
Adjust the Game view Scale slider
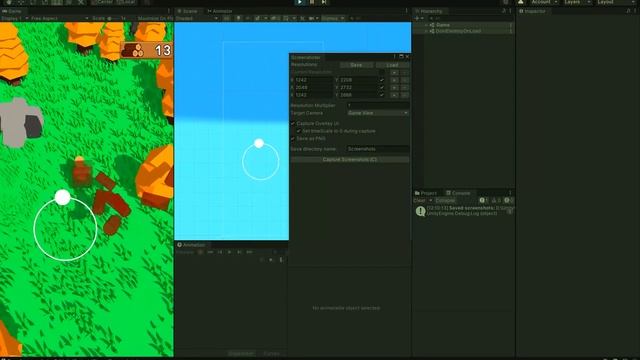click(111, 18)
